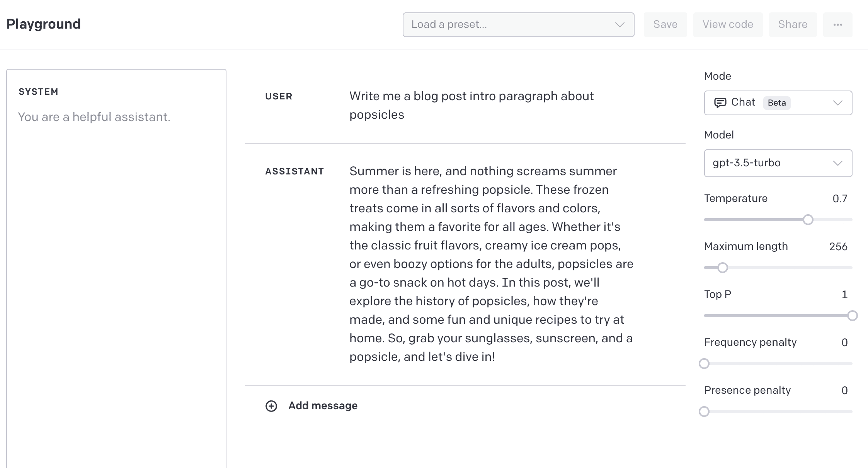Open the Load a preset dropdown
The width and height of the screenshot is (868, 468).
coord(518,24)
